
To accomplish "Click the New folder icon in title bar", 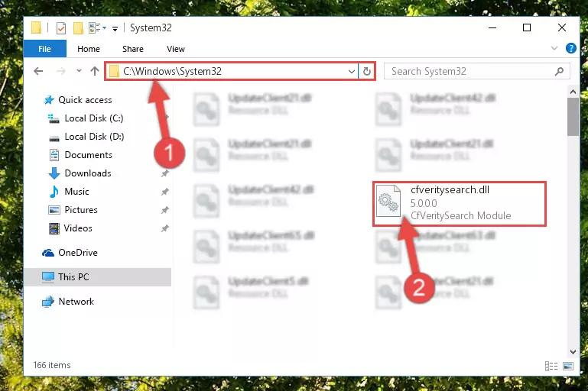I will coord(78,28).
